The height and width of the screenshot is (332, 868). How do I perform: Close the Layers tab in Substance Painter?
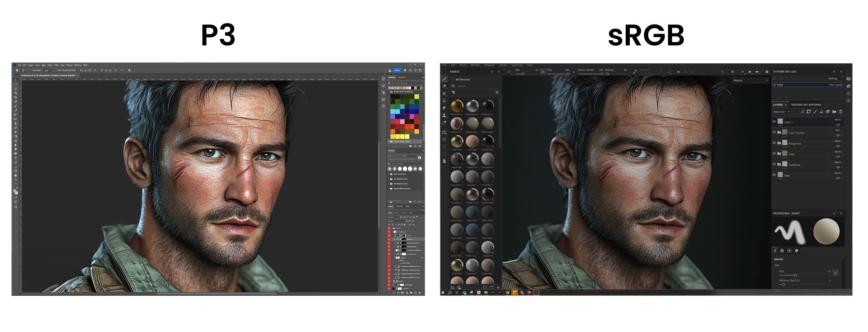tap(786, 105)
